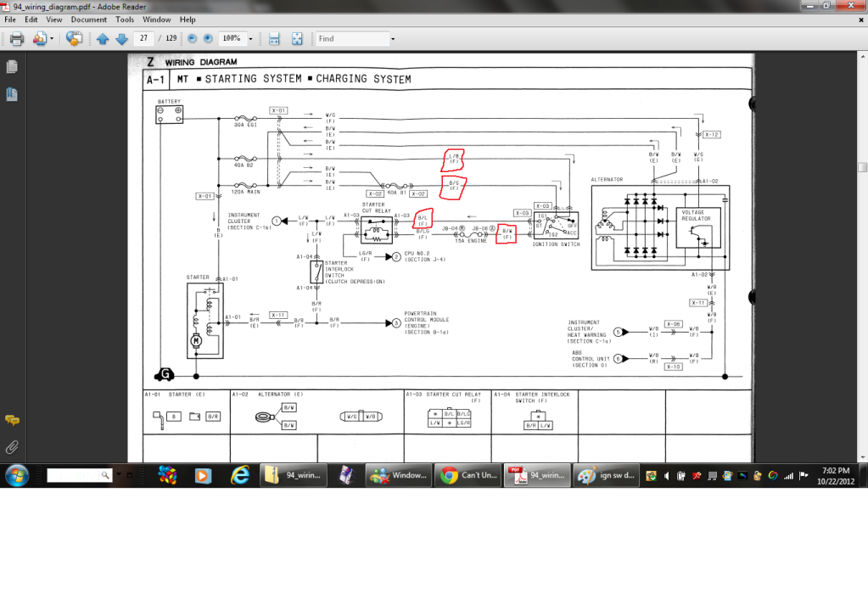Screen dimensions: 868x610
Task: Click the network signal bars tray icon
Action: [788, 475]
